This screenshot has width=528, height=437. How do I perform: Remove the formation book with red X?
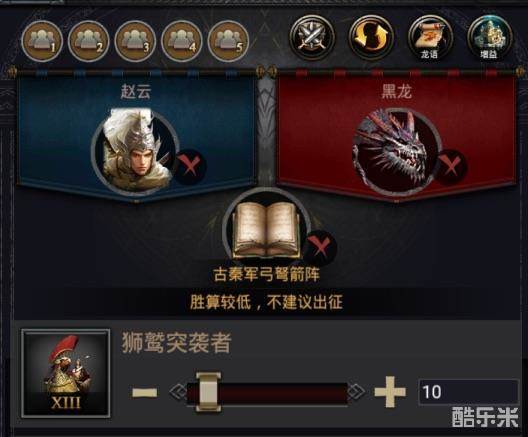point(320,247)
